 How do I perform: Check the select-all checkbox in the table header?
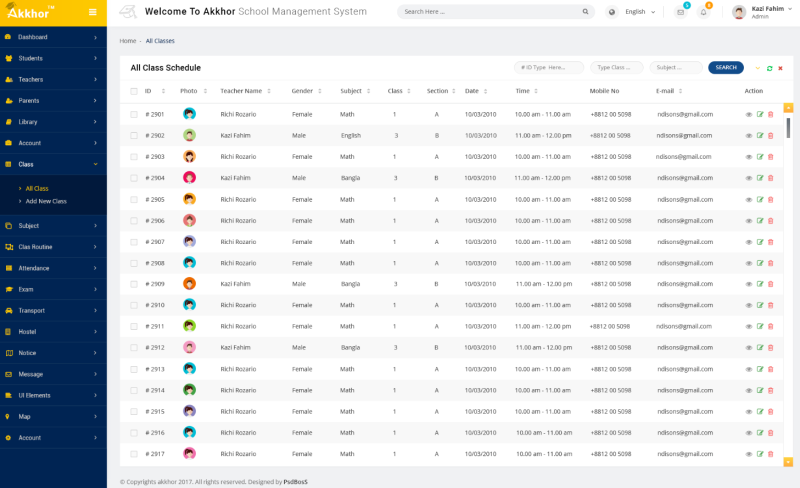pyautogui.click(x=134, y=91)
